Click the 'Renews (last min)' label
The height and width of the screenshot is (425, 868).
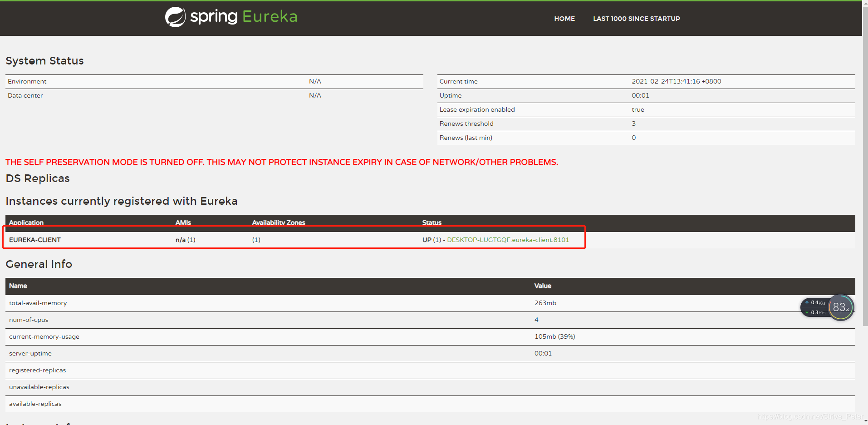(466, 138)
